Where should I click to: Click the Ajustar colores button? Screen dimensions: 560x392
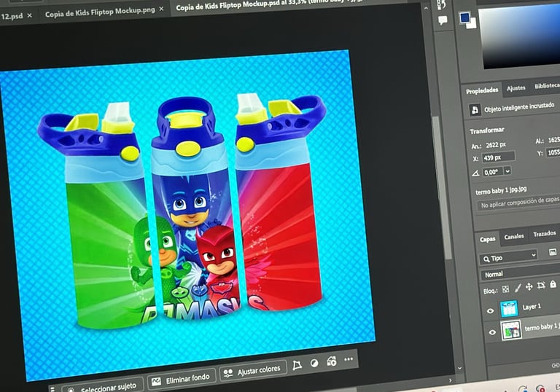(253, 371)
